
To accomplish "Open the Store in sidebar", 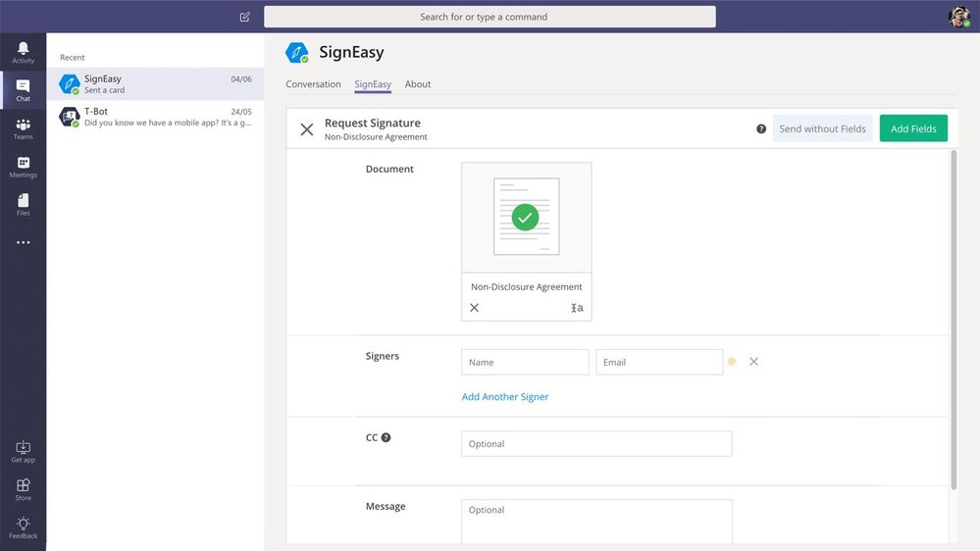I will (24, 490).
